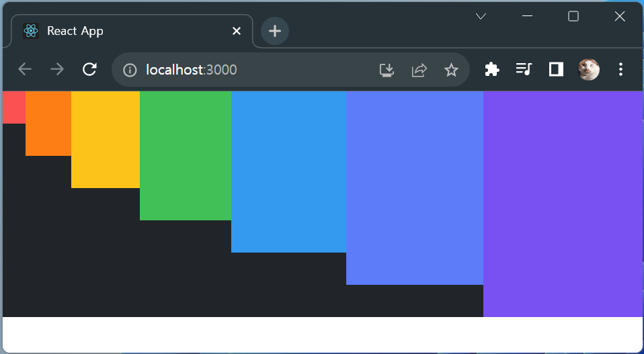Click the browser forward arrow

point(57,69)
